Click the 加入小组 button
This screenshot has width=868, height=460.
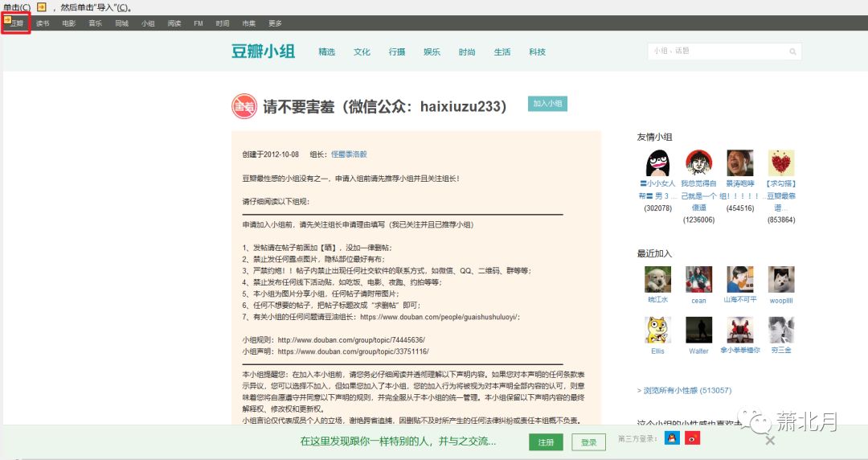tap(547, 104)
